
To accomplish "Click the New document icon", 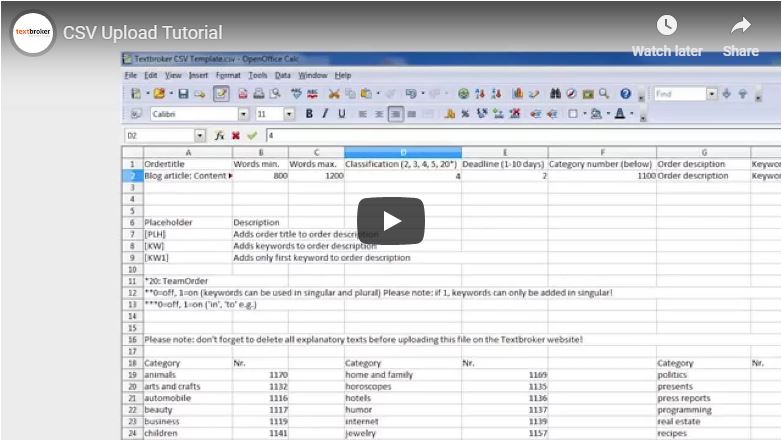I will point(136,93).
